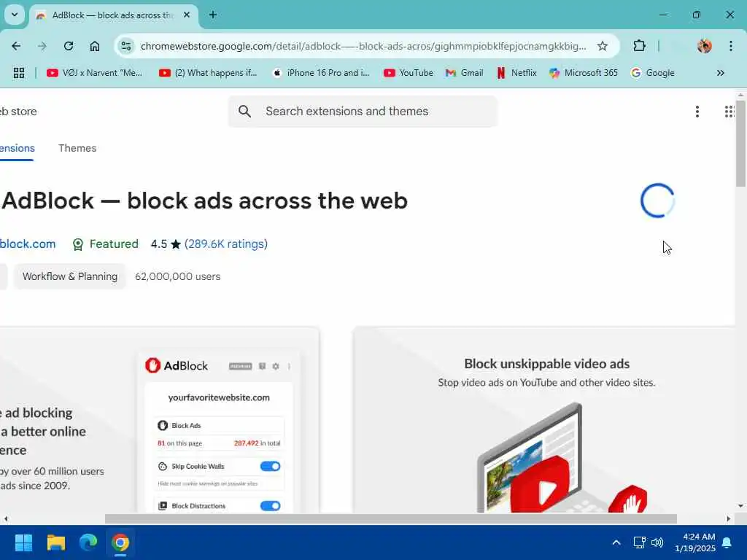Switch to the Extensions tab
This screenshot has height=560, width=747.
(18, 148)
